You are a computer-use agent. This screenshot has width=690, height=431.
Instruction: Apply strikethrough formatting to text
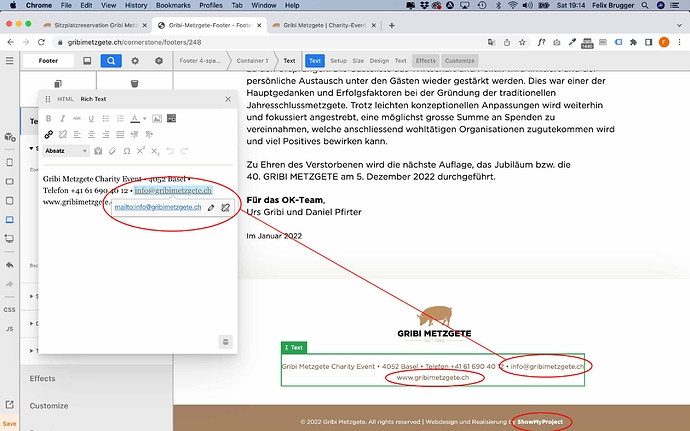coord(77,118)
